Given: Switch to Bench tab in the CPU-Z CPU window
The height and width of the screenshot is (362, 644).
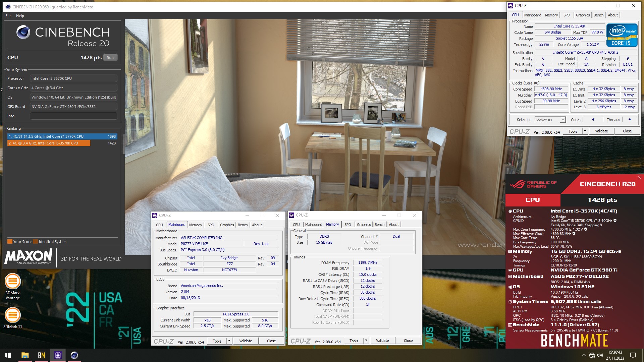Looking at the screenshot, I should coord(598,15).
